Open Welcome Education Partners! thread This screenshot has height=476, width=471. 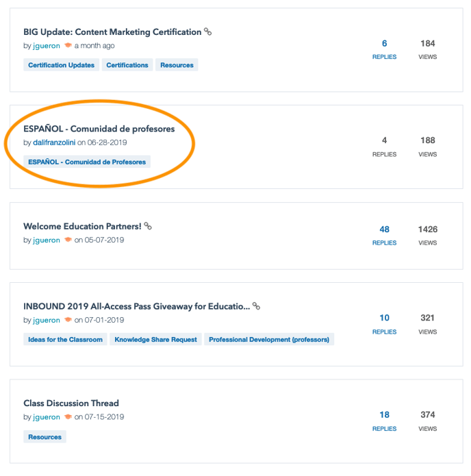[82, 226]
